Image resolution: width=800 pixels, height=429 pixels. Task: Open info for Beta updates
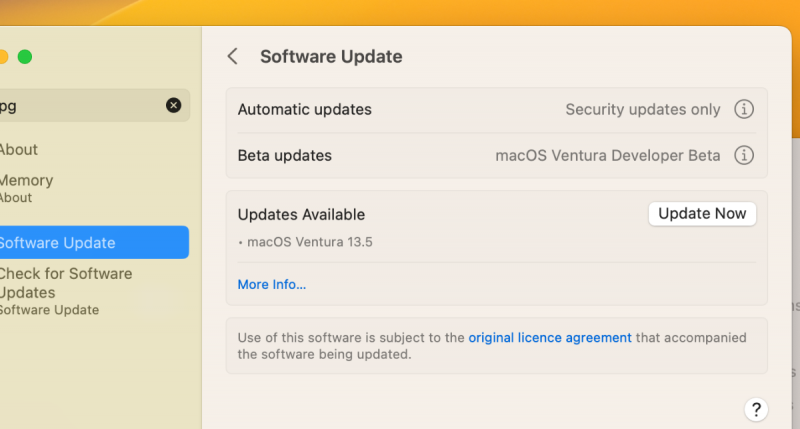click(744, 156)
